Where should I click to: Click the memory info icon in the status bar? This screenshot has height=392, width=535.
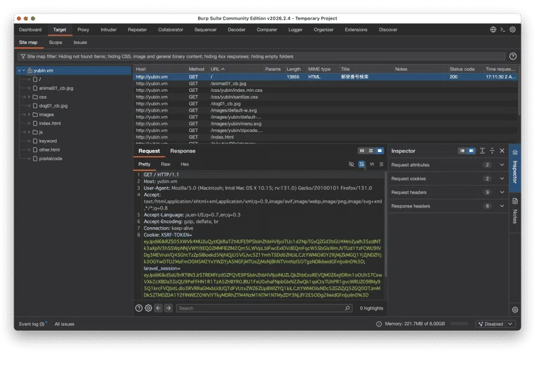pyautogui.click(x=379, y=324)
